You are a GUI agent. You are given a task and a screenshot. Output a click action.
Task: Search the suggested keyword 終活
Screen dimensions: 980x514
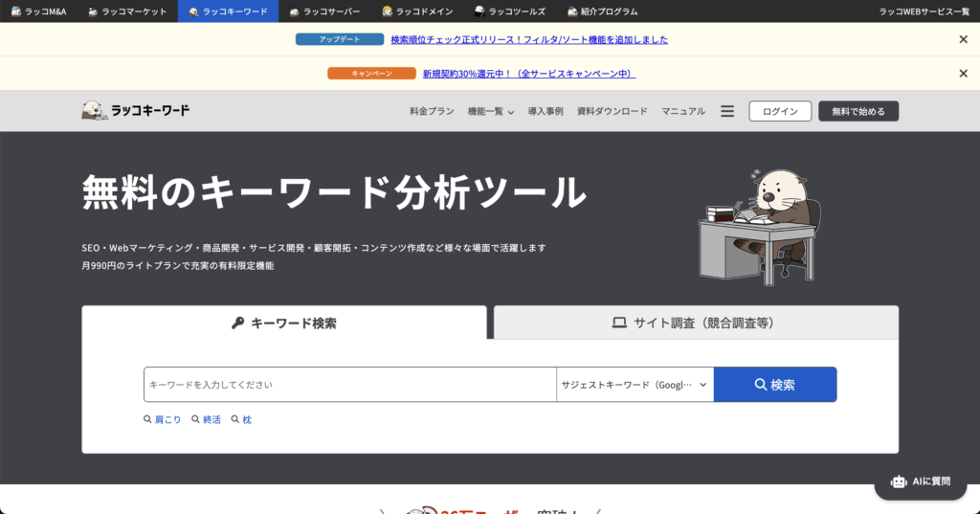(x=212, y=419)
